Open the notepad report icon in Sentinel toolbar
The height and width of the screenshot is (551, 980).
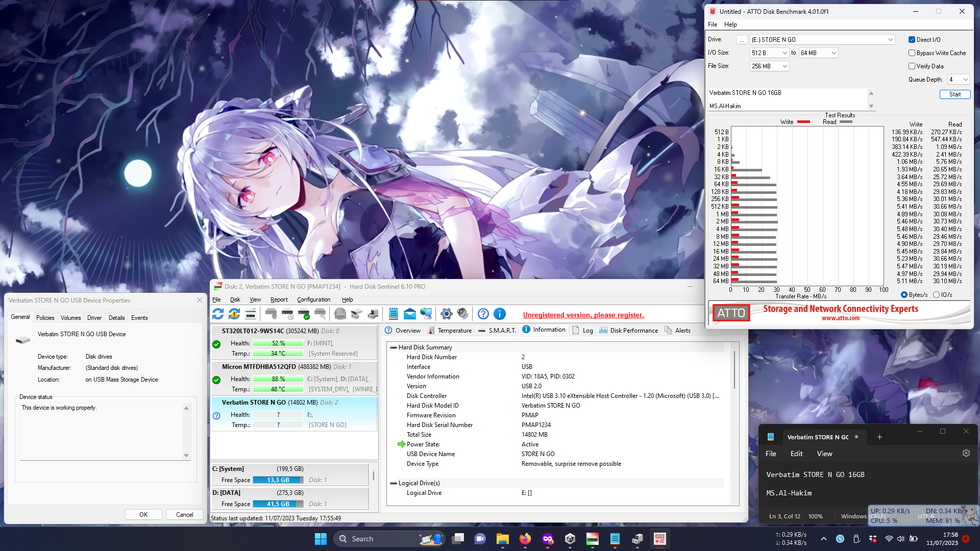tap(394, 314)
